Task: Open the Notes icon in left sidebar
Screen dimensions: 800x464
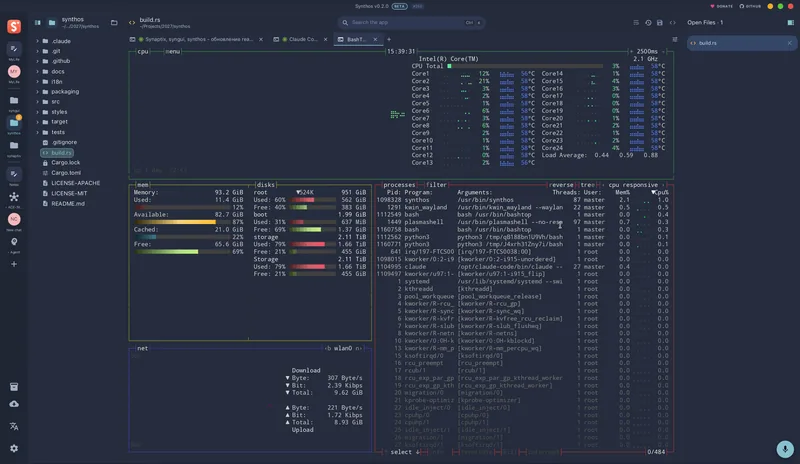Action: [x=14, y=174]
